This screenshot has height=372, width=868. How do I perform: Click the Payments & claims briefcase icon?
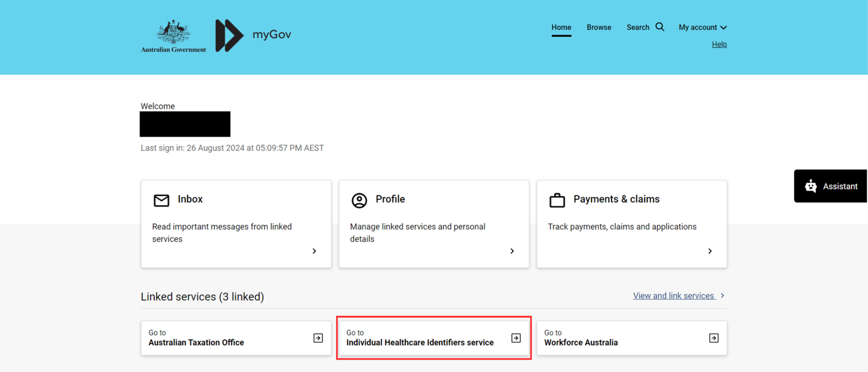pos(557,200)
